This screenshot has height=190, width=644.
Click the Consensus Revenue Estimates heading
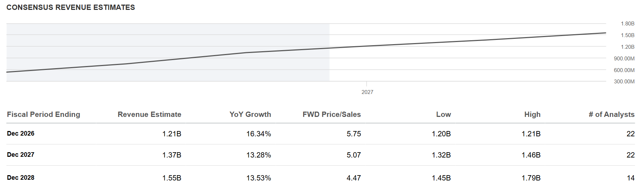coord(71,7)
